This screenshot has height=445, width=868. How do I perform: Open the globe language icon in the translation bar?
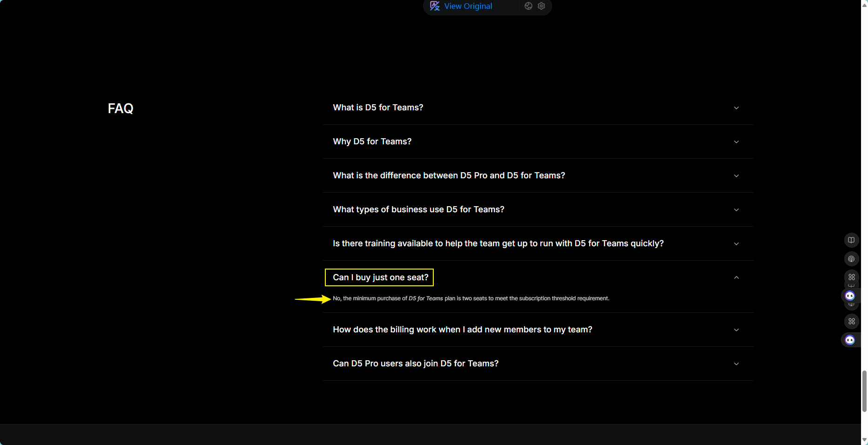pyautogui.click(x=528, y=6)
